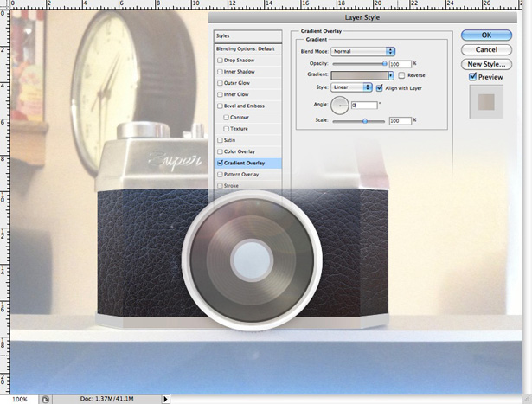
Task: Enable the Pattern Overlay checkbox
Action: [220, 175]
